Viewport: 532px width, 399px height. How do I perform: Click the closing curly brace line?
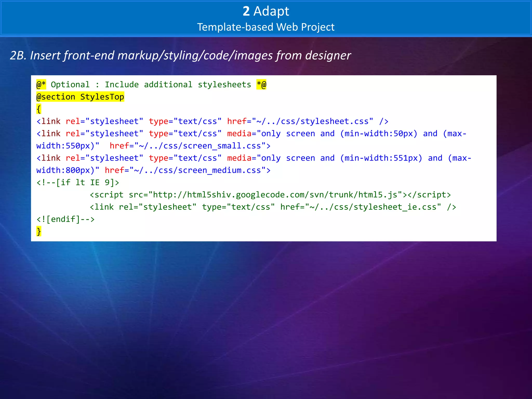(39, 231)
